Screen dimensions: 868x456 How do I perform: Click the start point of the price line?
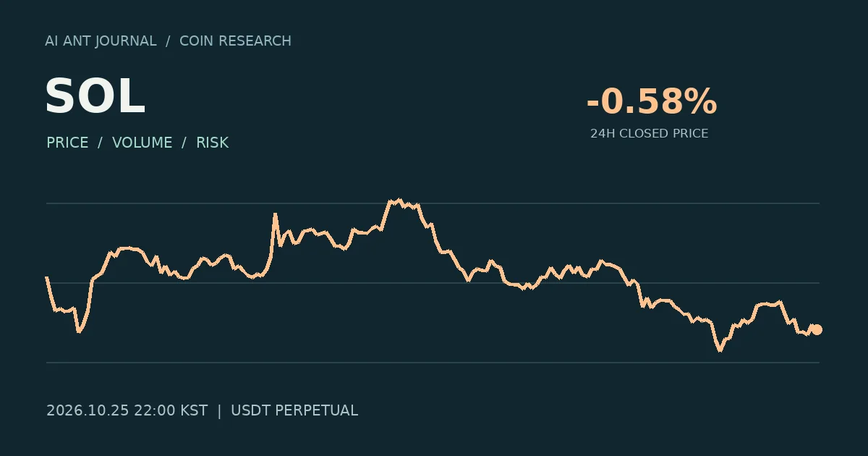pos(47,277)
